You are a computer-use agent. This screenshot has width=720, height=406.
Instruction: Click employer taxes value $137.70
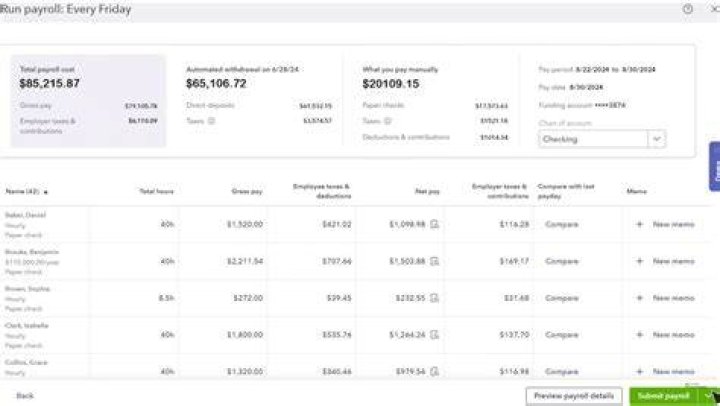tap(514, 334)
